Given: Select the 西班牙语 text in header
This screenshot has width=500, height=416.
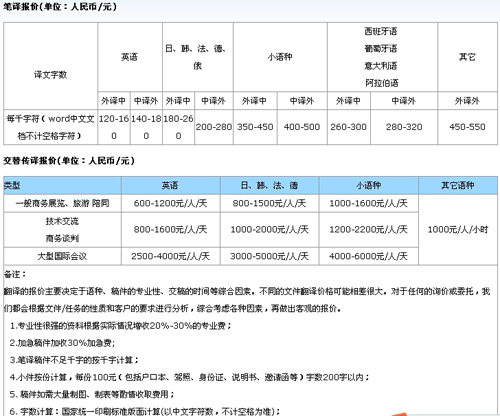Looking at the screenshot, I should pyautogui.click(x=381, y=31).
